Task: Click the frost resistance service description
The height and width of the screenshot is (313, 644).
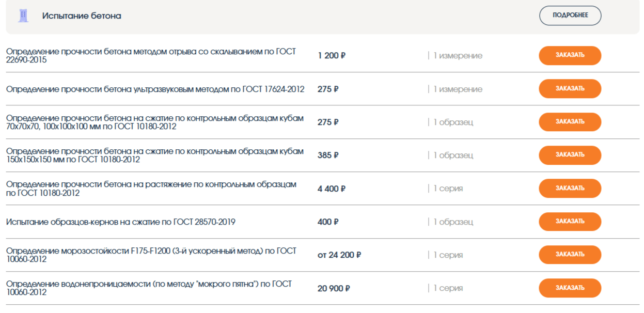Action: click(151, 255)
